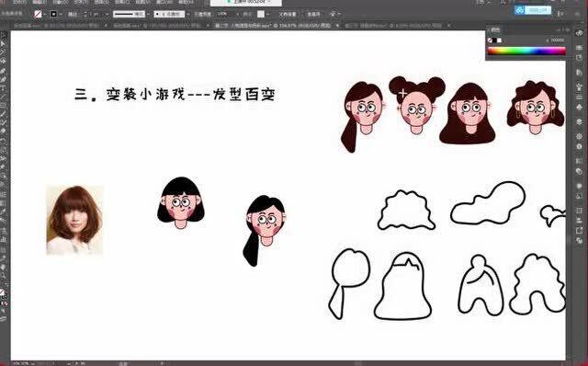Viewport: 588px width, 366px height.
Task: Select the Eraser tool
Action: (x=4, y=132)
